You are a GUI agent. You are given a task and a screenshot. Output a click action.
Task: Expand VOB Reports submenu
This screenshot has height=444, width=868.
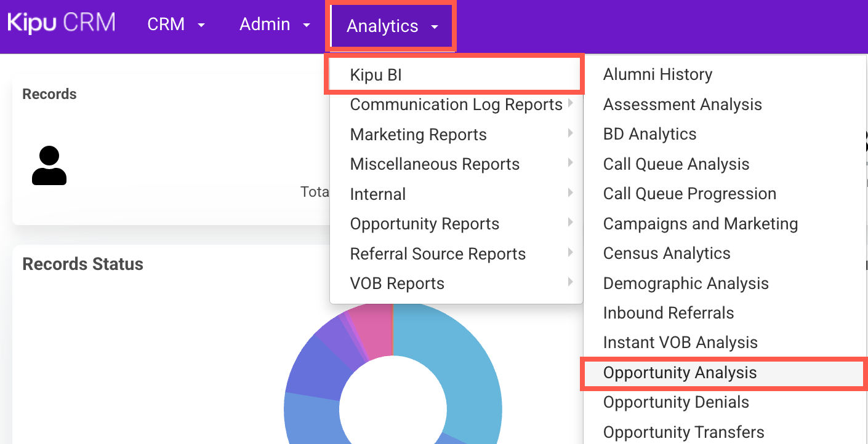[x=397, y=283]
